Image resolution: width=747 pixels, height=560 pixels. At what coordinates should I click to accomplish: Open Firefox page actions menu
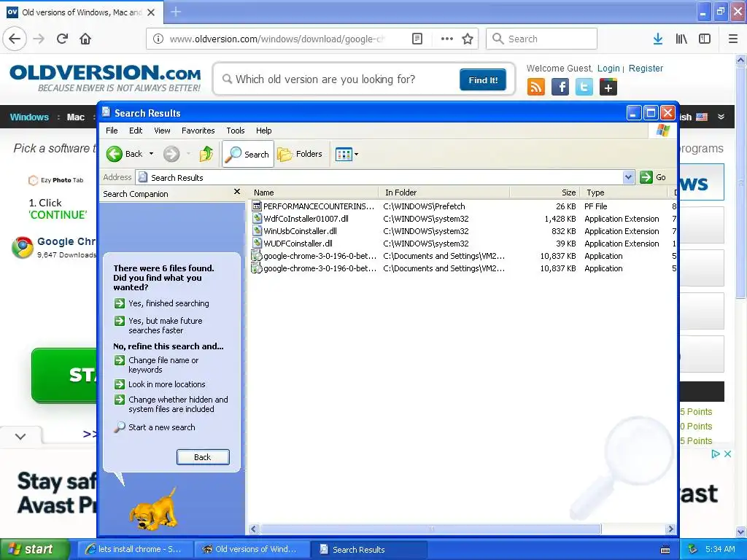(447, 39)
